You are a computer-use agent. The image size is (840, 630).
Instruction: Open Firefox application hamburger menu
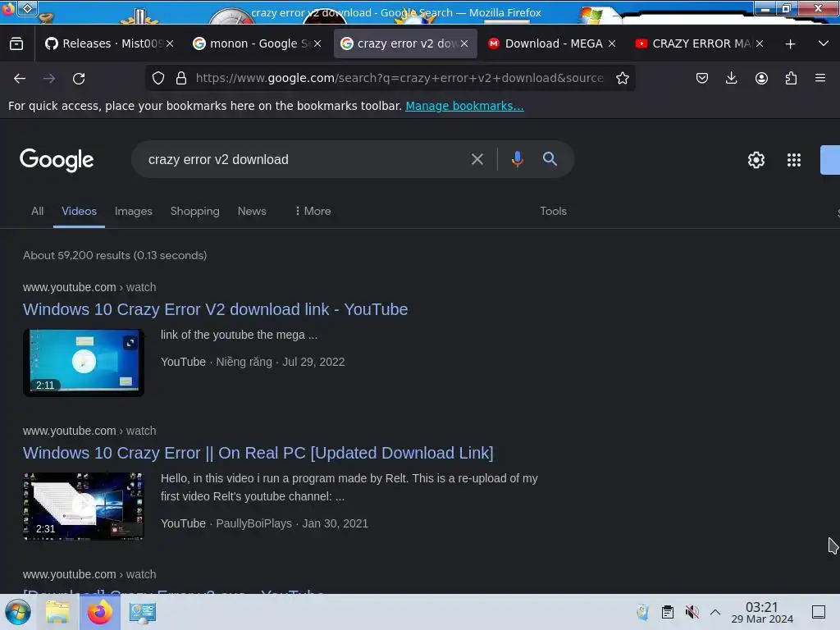point(820,78)
